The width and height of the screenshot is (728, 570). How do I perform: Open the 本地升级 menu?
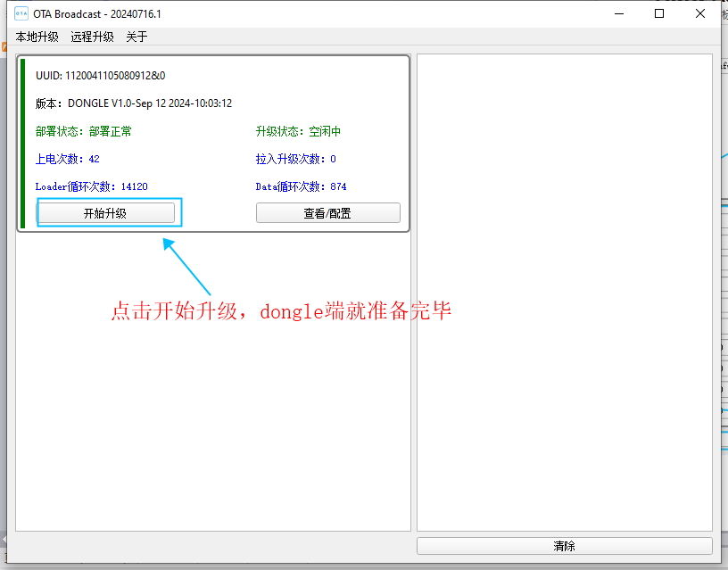pos(37,37)
